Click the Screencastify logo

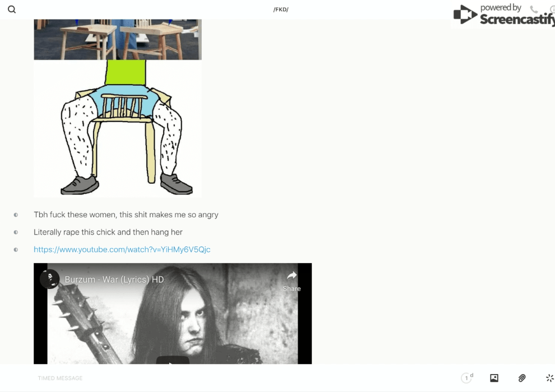[x=503, y=15]
